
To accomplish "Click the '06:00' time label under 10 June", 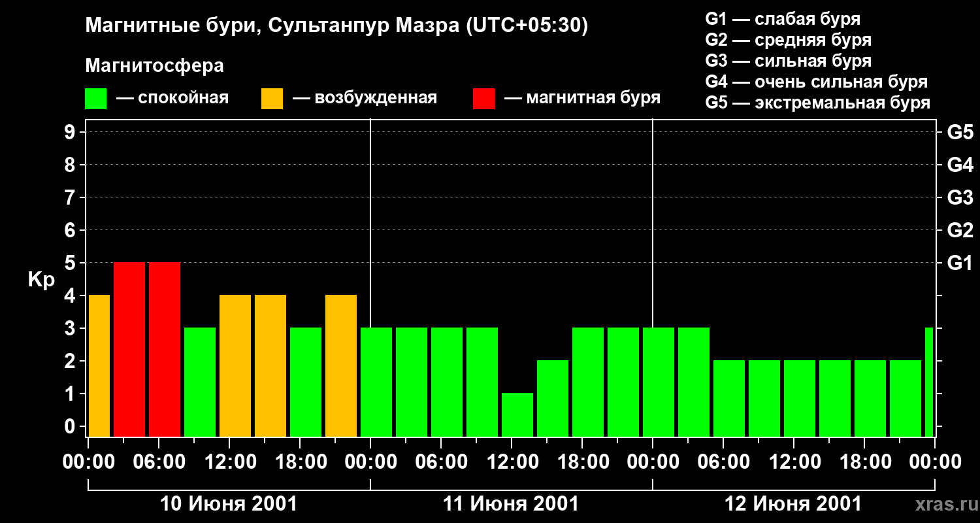I will pyautogui.click(x=158, y=462).
